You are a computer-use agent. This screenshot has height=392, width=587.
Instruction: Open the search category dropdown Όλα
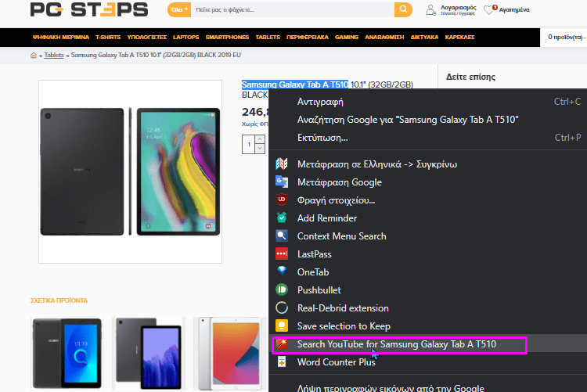pyautogui.click(x=179, y=9)
